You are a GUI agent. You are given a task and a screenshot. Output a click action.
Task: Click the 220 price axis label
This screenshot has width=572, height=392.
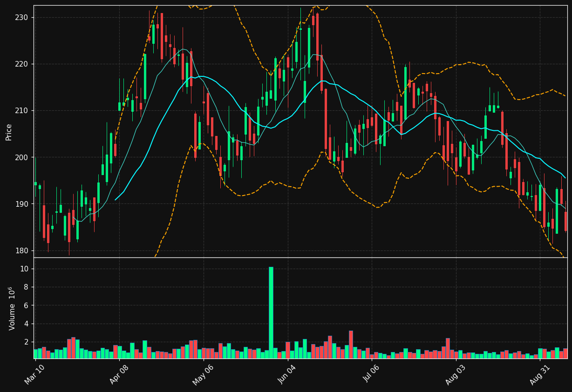(x=22, y=64)
